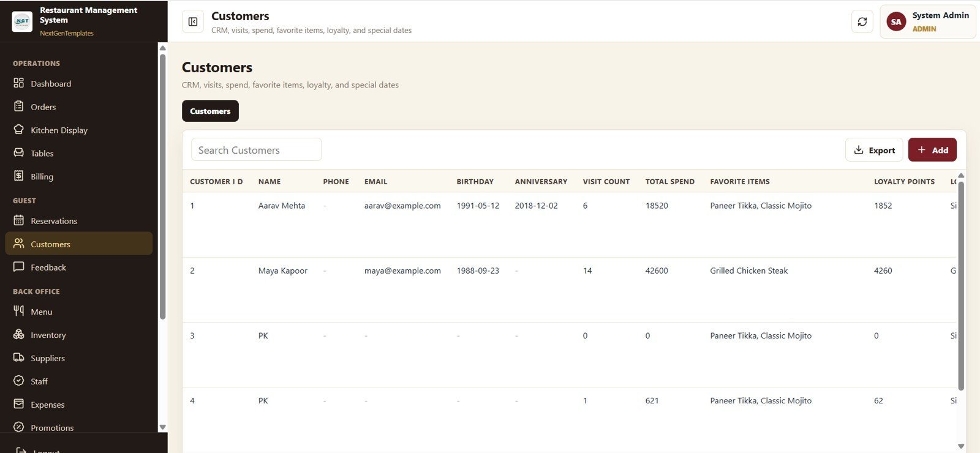This screenshot has height=453, width=980.
Task: Click the 2018-12-02 anniversary cell
Action: pos(536,206)
